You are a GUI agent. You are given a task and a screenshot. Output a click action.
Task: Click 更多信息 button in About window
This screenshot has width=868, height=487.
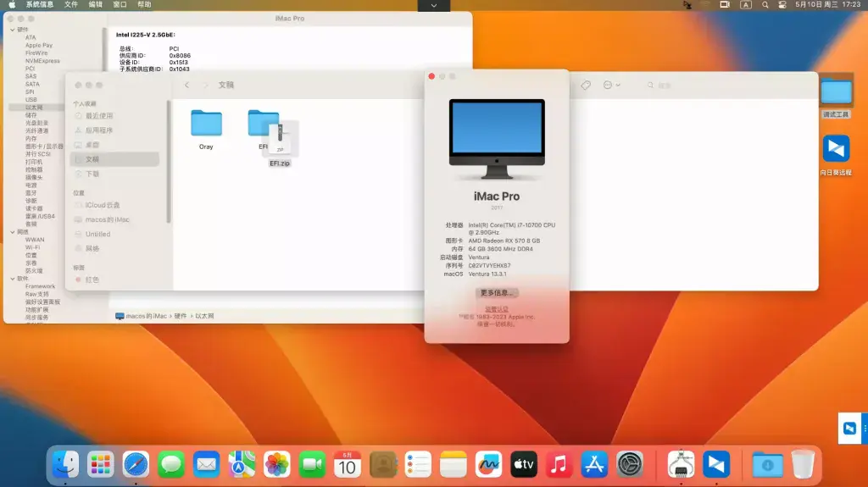point(497,293)
